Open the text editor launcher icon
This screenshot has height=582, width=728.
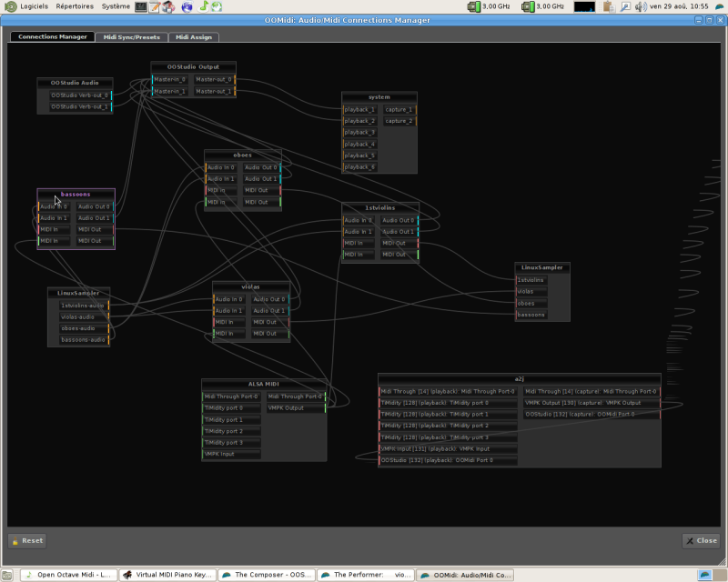coord(156,6)
